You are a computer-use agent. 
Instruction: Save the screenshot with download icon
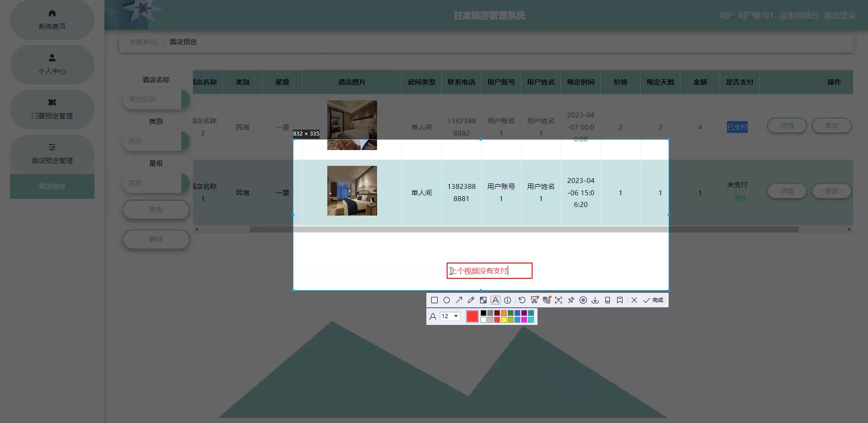[x=595, y=300]
